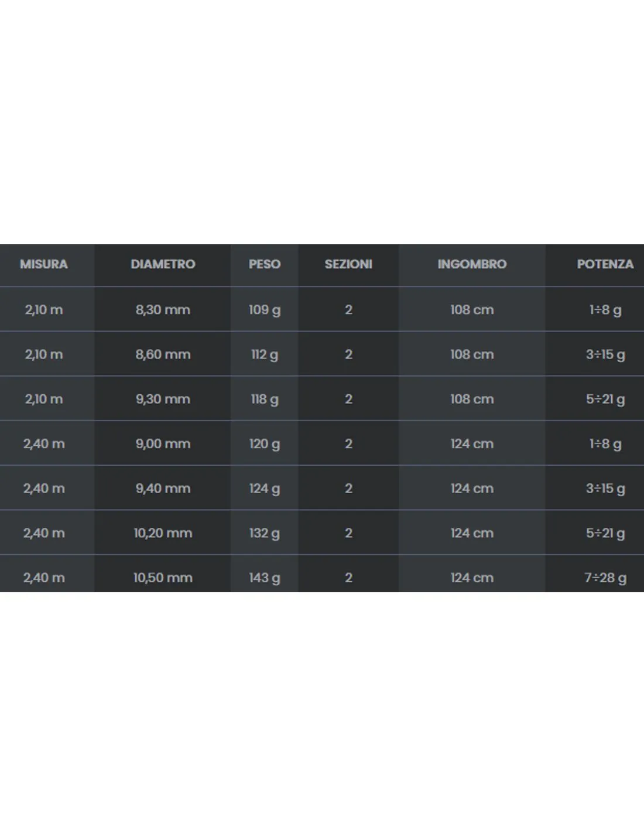
Task: Click the 132 g weight cell
Action: click(x=265, y=534)
